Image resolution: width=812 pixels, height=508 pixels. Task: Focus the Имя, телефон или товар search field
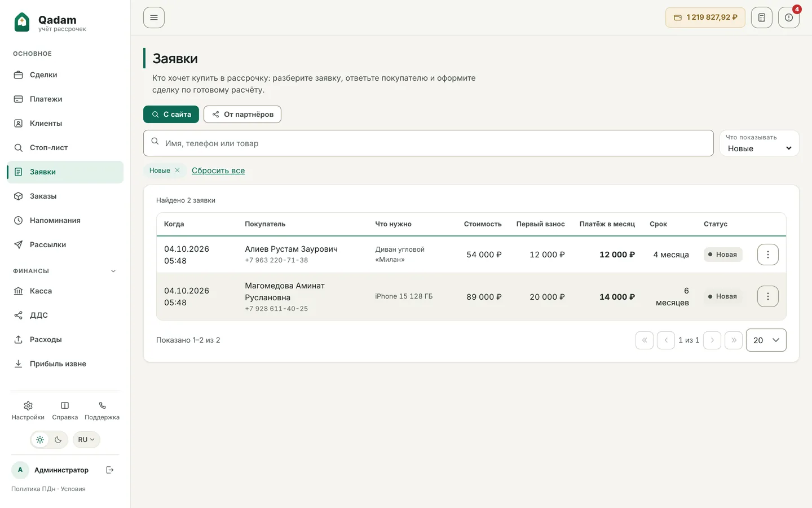point(429,143)
